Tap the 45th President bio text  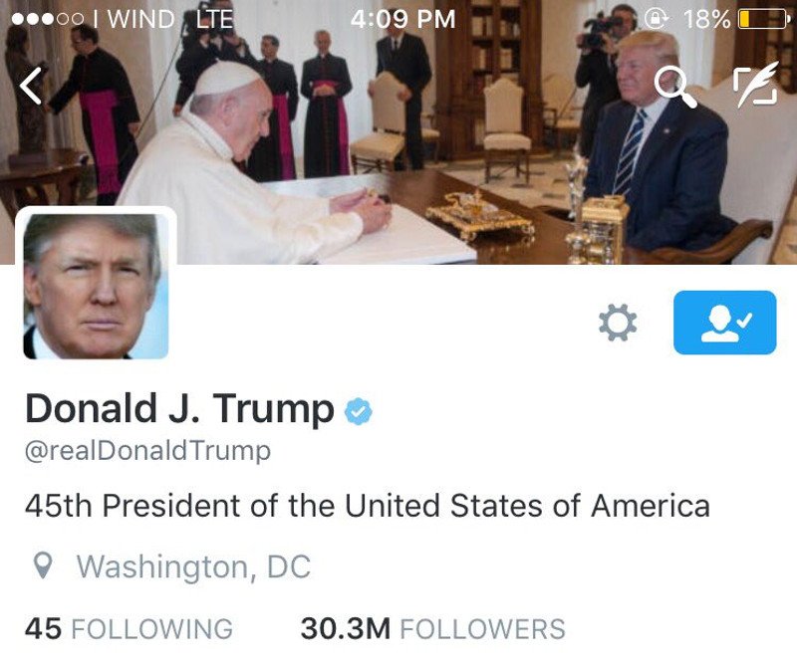pyautogui.click(x=367, y=506)
